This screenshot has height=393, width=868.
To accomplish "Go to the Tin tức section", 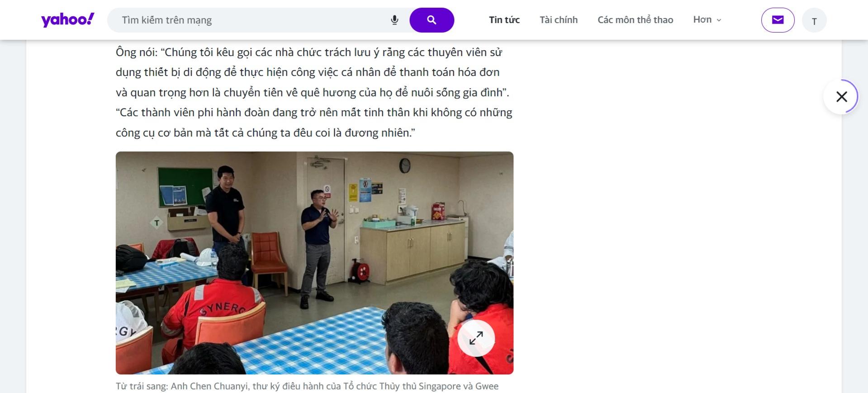I will coord(504,20).
